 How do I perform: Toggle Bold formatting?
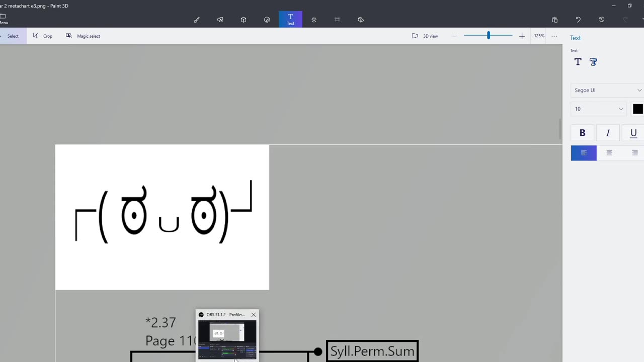pyautogui.click(x=583, y=133)
